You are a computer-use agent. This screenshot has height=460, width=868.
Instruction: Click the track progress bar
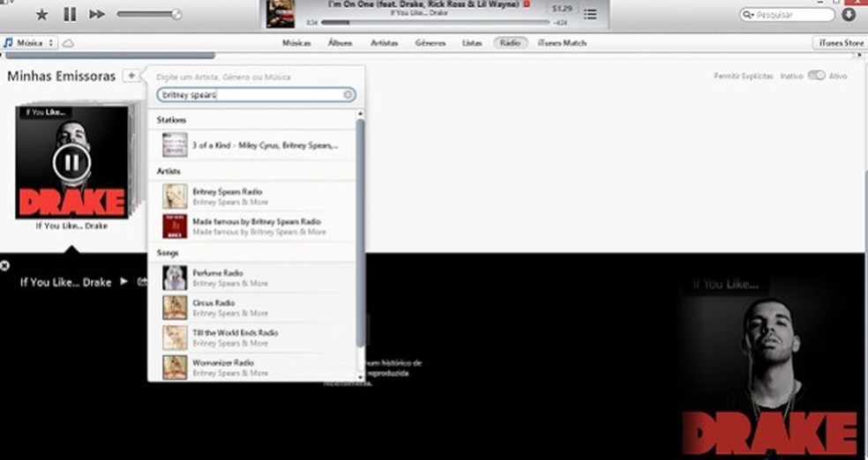[x=435, y=23]
